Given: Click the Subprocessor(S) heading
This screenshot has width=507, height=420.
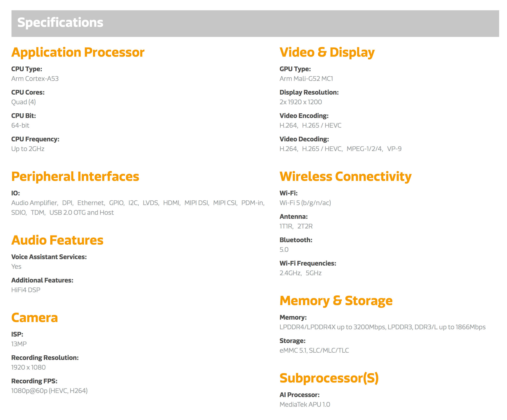Looking at the screenshot, I should [329, 378].
